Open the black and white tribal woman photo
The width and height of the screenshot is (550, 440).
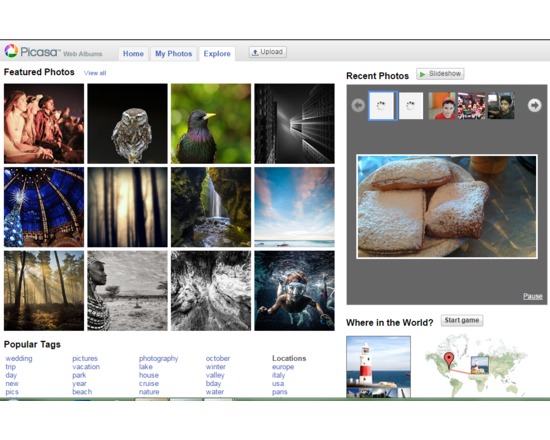tap(127, 291)
